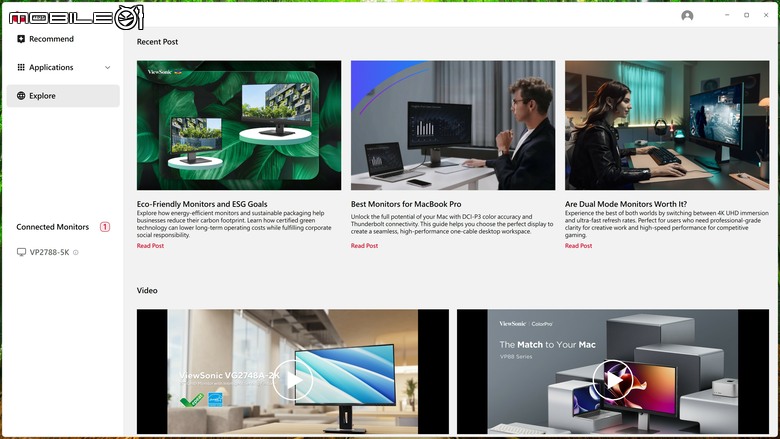The width and height of the screenshot is (780, 439).
Task: Click the Eco-Friendly Monitors and ESG Goals title
Action: point(202,204)
